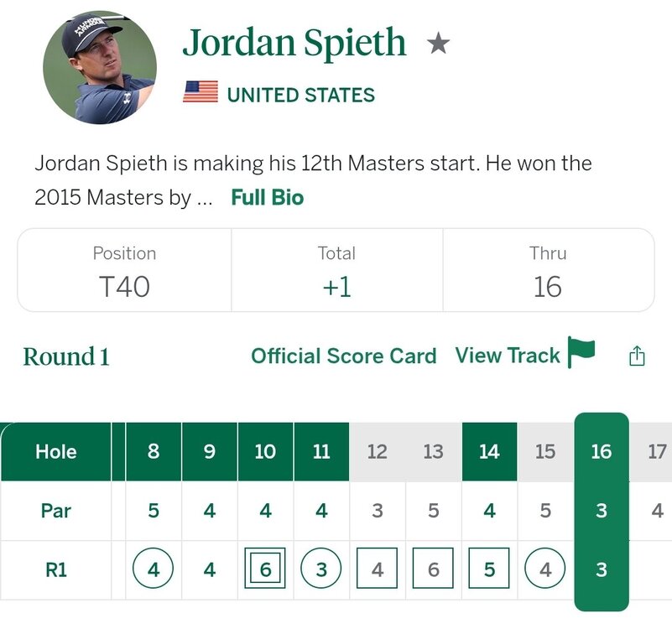The height and width of the screenshot is (629, 672).
Task: Click the circled 4 score on hole 15
Action: (545, 570)
